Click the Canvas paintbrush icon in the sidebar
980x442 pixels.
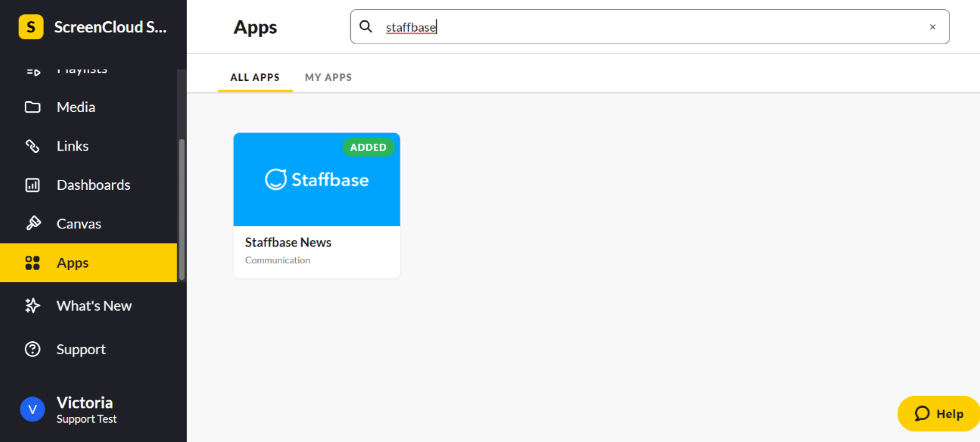[33, 223]
